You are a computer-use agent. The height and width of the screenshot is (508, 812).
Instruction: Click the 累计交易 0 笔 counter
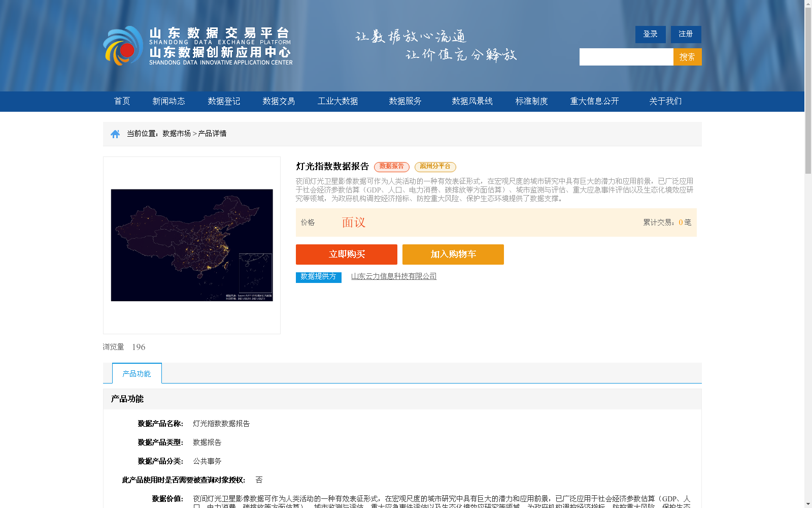click(667, 223)
